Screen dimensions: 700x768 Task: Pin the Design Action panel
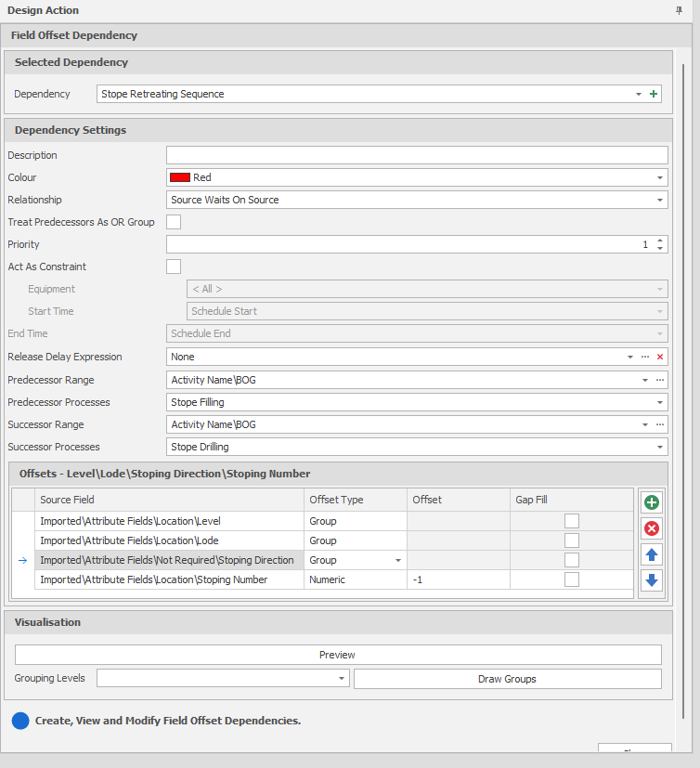[679, 10]
